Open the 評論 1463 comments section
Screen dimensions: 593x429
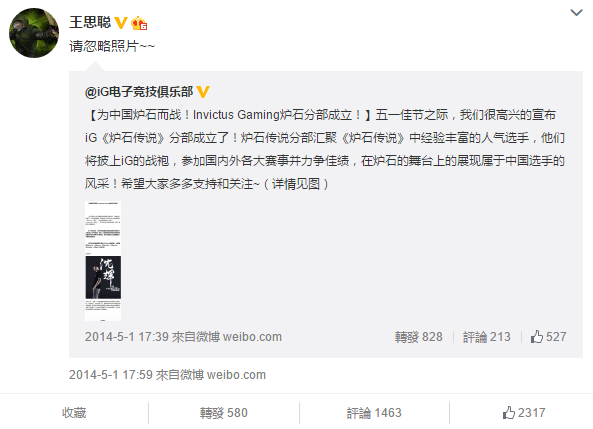(374, 413)
